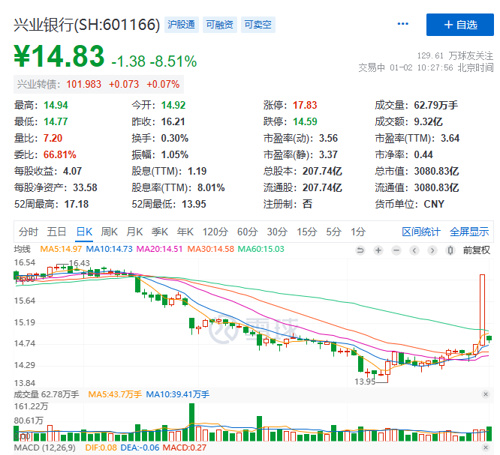Switch to the 30分 chart tab

click(277, 232)
